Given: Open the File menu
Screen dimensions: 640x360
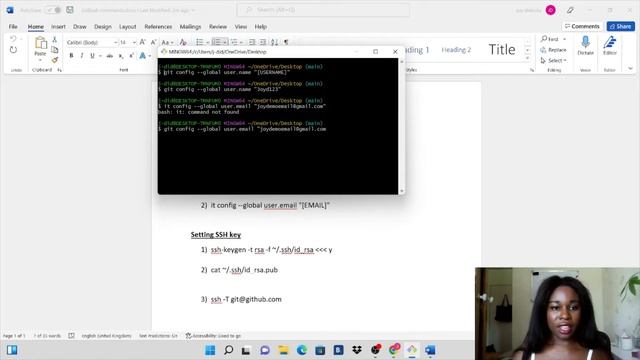Looking at the screenshot, I should coord(13,27).
